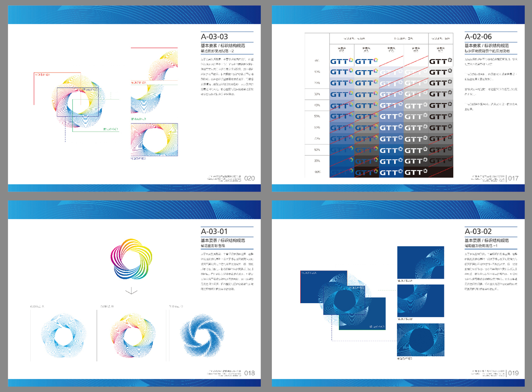Click the heading 基本要素 / 标识结构规范 on page 017

[487, 46]
